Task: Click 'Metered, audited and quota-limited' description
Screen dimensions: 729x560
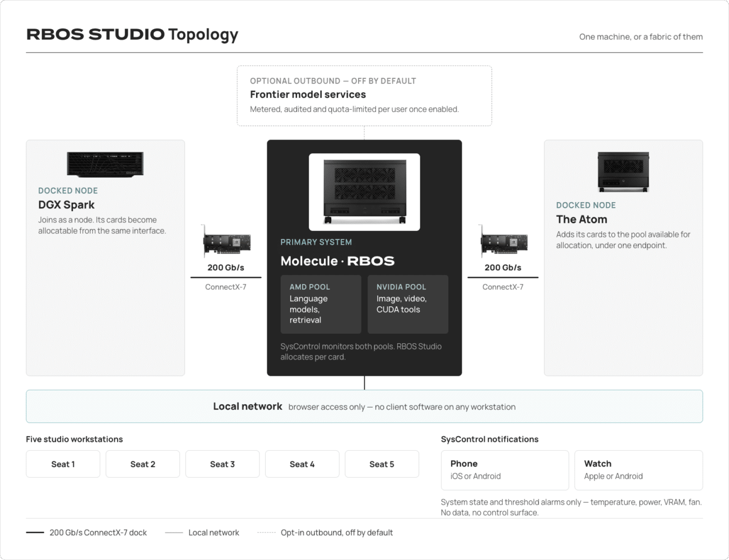Action: [x=354, y=109]
